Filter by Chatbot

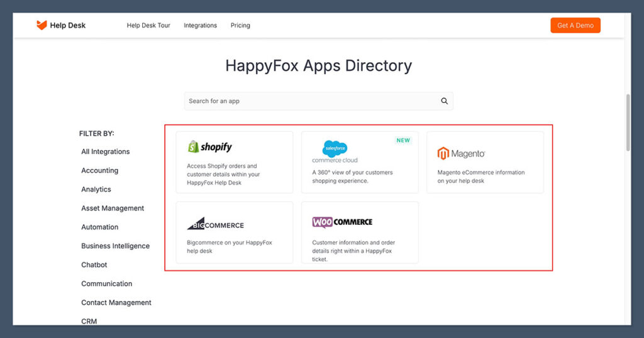click(x=94, y=265)
